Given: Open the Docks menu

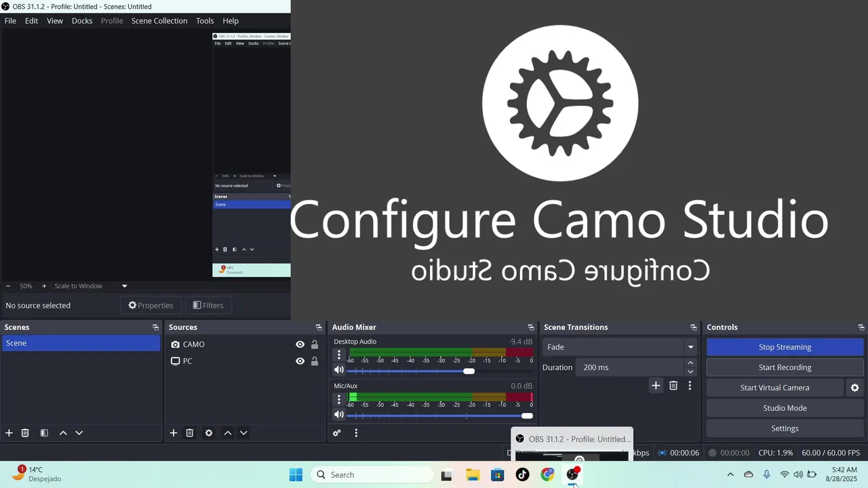Looking at the screenshot, I should pos(82,21).
